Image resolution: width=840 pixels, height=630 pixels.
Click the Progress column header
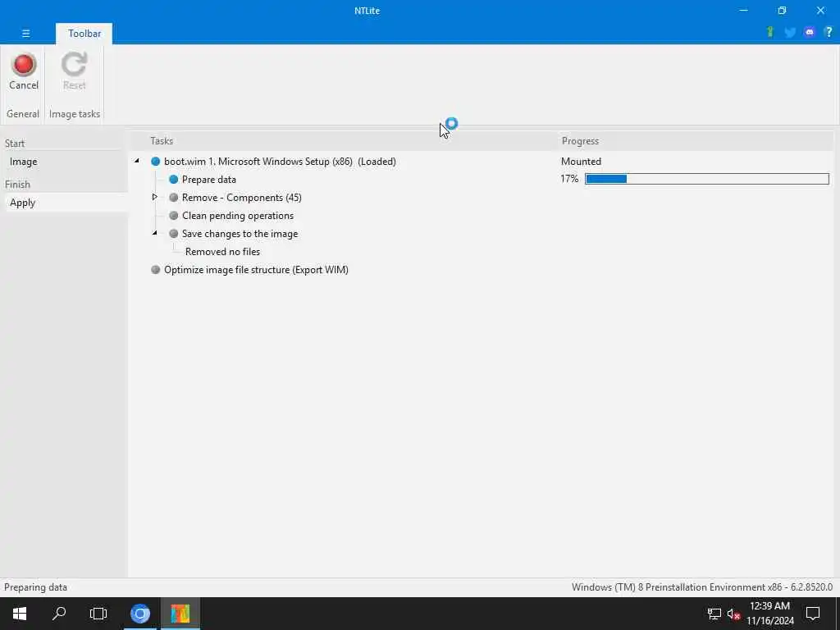click(580, 141)
